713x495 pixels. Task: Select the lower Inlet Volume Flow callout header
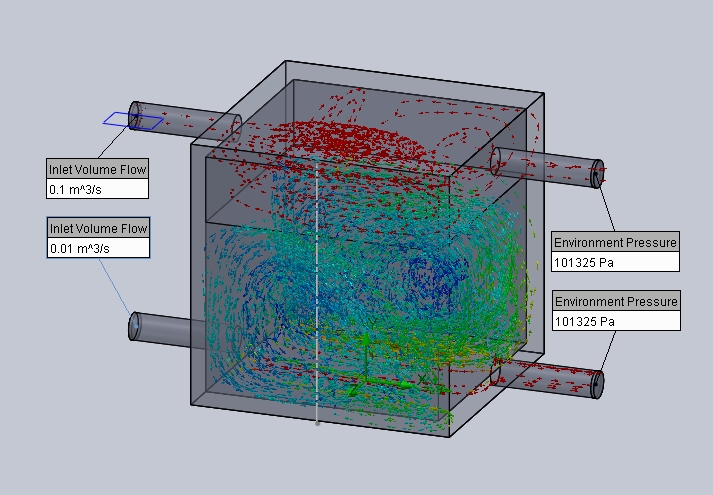(x=98, y=228)
